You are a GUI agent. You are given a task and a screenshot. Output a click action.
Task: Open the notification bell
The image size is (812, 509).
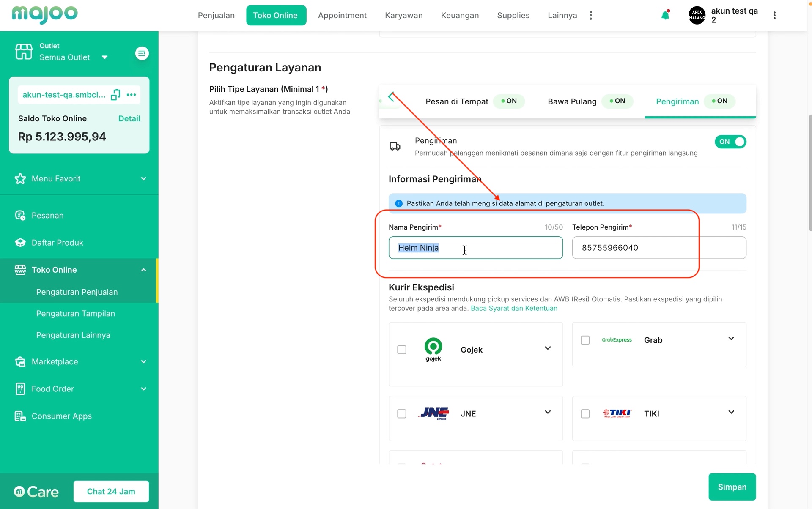pyautogui.click(x=665, y=15)
